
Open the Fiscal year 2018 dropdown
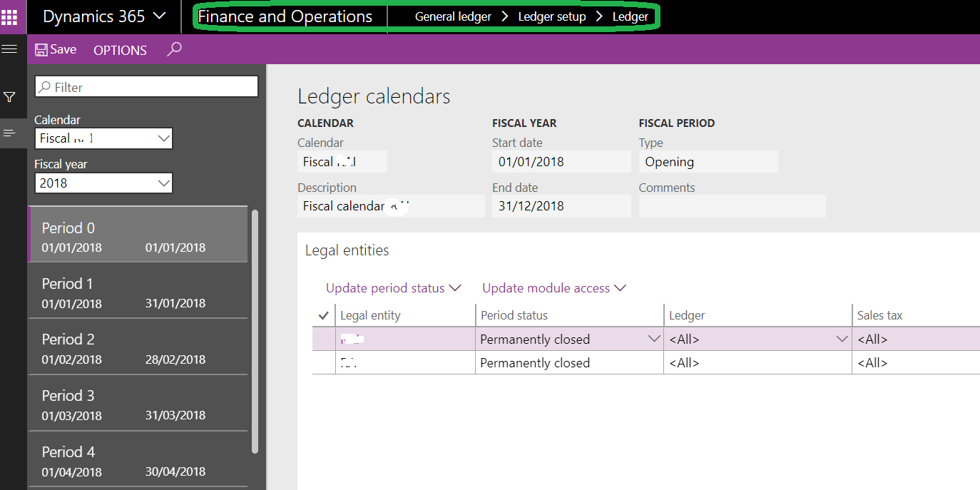pos(103,183)
